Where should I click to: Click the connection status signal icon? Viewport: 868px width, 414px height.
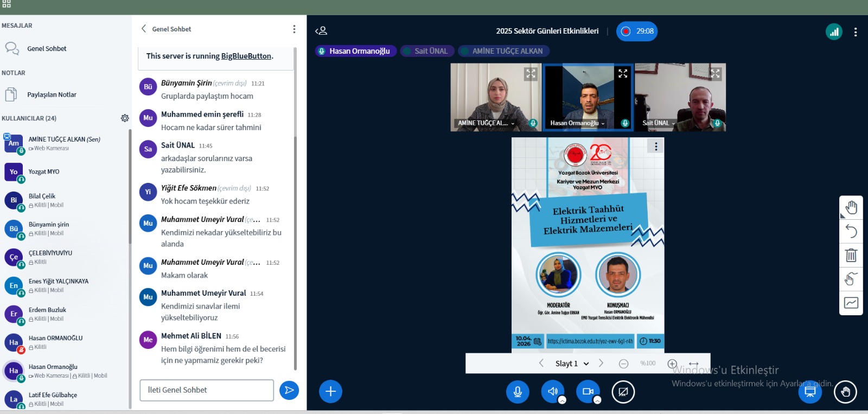834,31
